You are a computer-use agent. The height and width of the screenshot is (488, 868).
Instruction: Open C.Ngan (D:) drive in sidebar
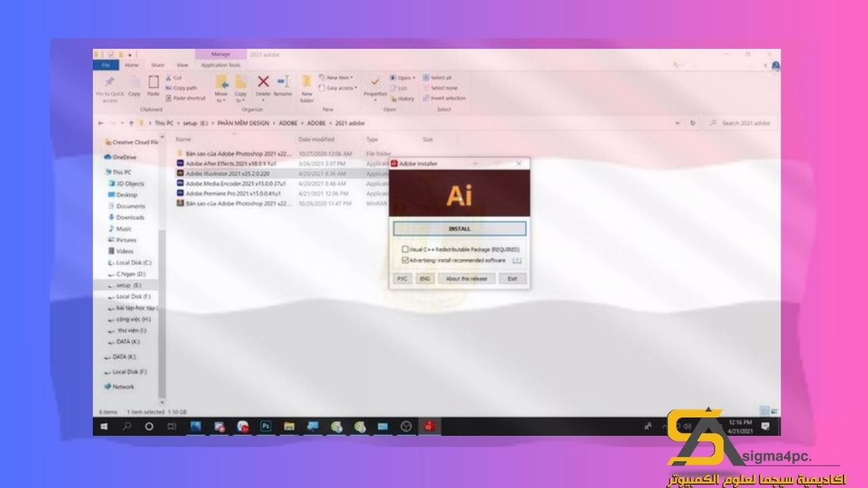(127, 274)
